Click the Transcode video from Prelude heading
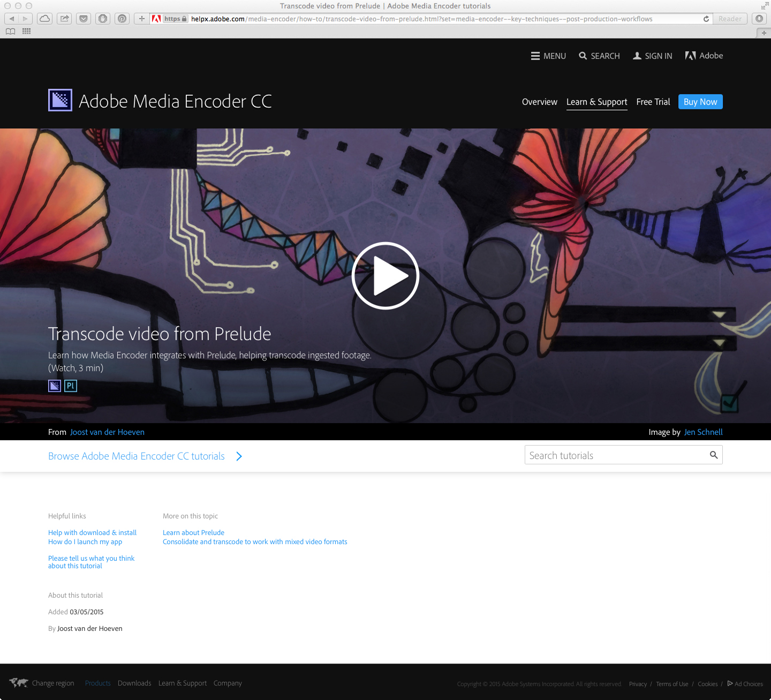The width and height of the screenshot is (771, 700). pyautogui.click(x=160, y=334)
